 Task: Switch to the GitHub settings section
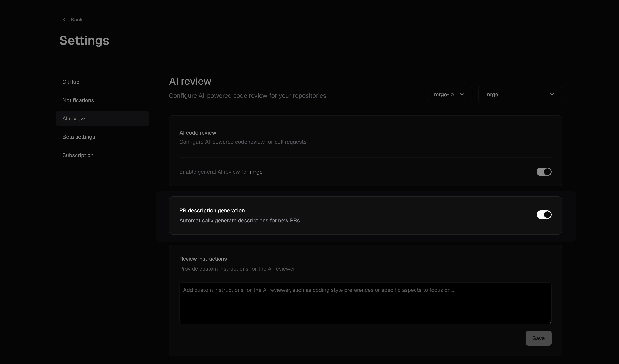(x=71, y=82)
